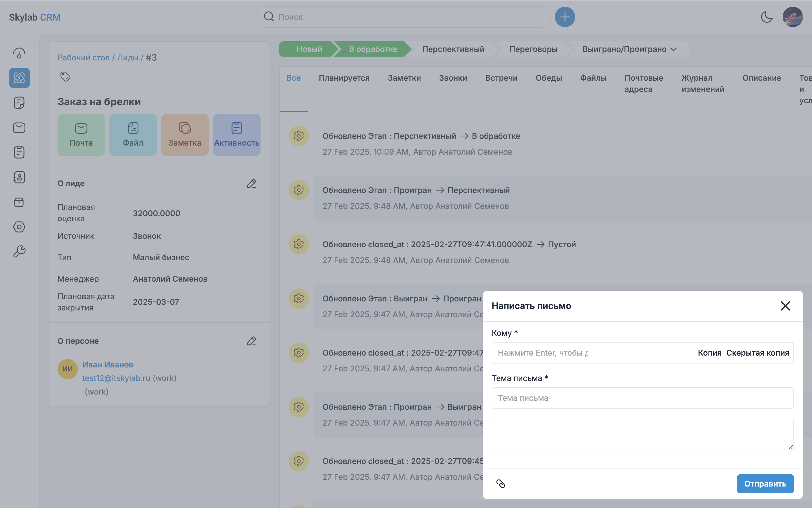This screenshot has width=812, height=508.
Task: Set stage to 'Переговоры'
Action: click(x=533, y=49)
